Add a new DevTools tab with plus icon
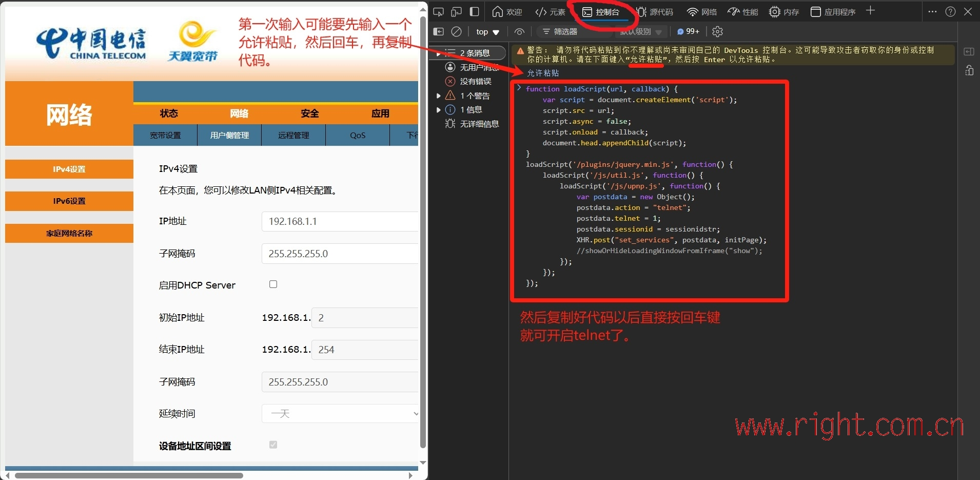Viewport: 980px width, 480px height. coord(870,11)
